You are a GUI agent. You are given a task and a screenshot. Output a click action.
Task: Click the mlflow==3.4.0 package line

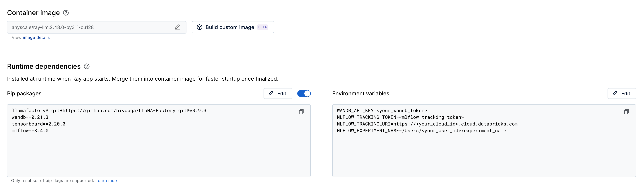pyautogui.click(x=30, y=131)
